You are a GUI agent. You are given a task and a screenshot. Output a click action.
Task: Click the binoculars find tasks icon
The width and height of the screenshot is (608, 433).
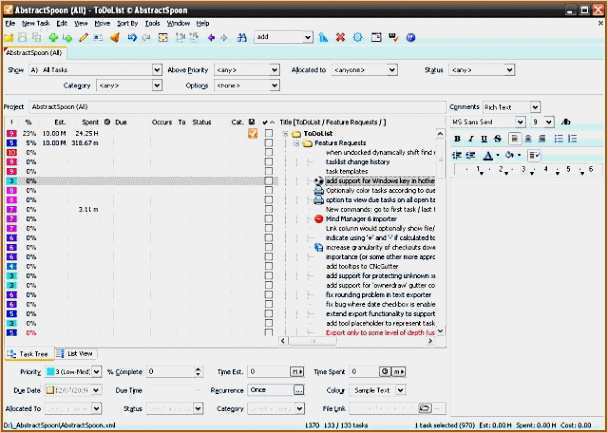(x=242, y=37)
